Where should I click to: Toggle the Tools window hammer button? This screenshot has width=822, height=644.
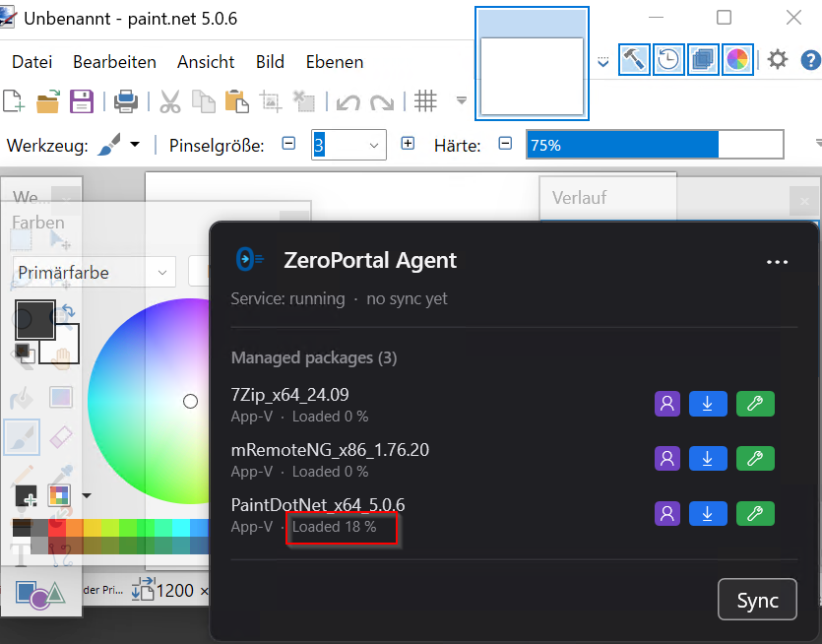pyautogui.click(x=634, y=59)
